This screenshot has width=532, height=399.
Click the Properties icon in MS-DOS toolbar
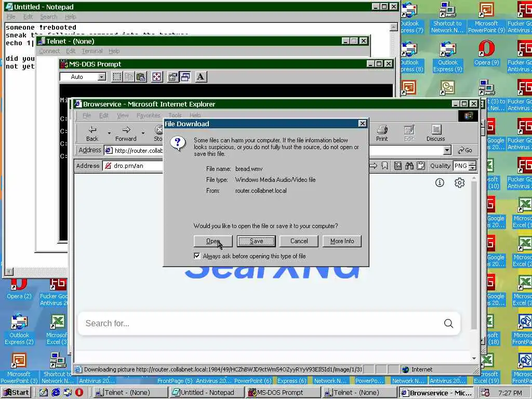[172, 77]
